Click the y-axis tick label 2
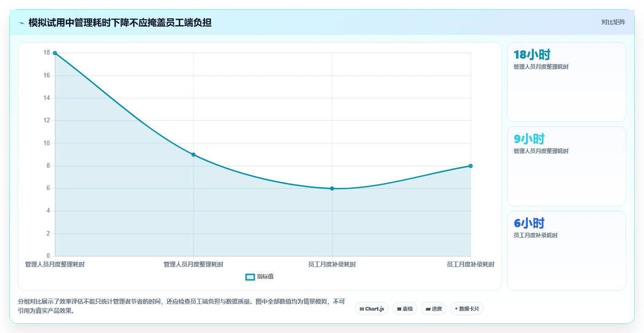644x333 pixels. click(x=48, y=234)
